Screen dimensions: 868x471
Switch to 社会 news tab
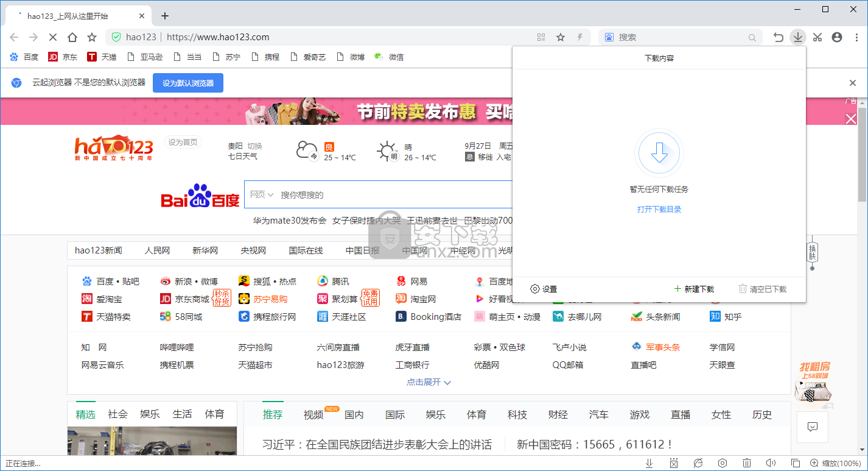tap(118, 414)
